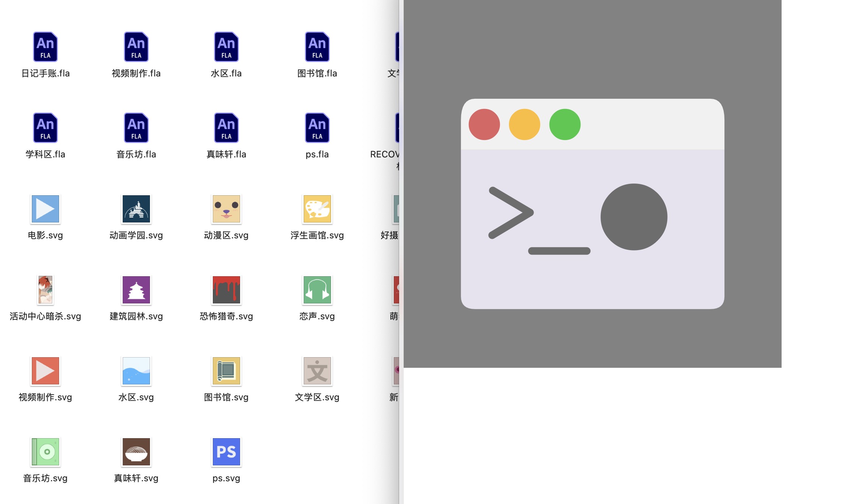This screenshot has height=504, width=849.
Task: Select the 音乐坊.svg green disc icon
Action: coord(45,452)
